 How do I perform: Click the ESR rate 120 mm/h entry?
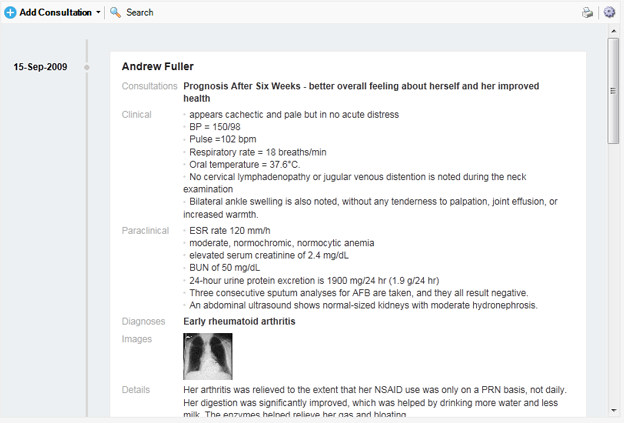[230, 230]
